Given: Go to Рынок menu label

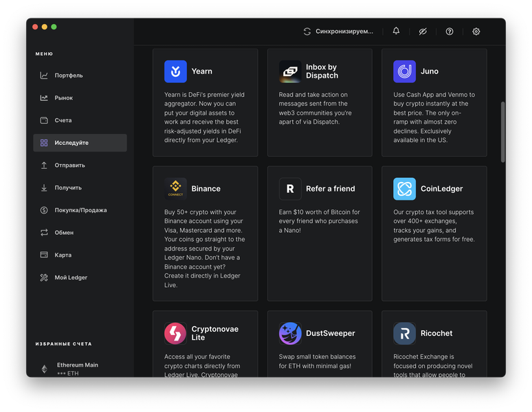Looking at the screenshot, I should 64,98.
